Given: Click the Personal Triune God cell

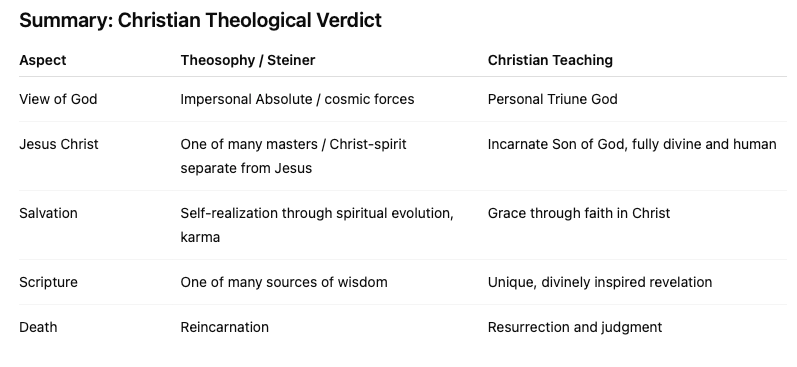Looking at the screenshot, I should click(553, 99).
